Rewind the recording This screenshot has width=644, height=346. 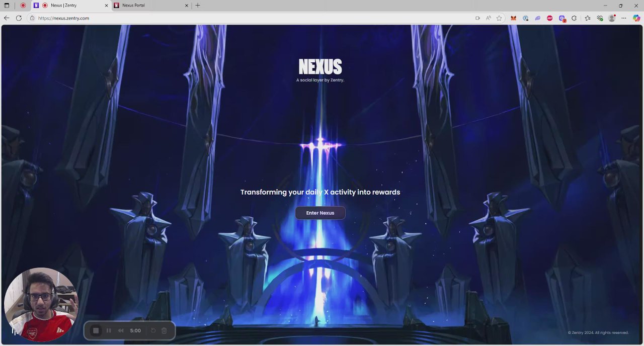click(x=121, y=330)
